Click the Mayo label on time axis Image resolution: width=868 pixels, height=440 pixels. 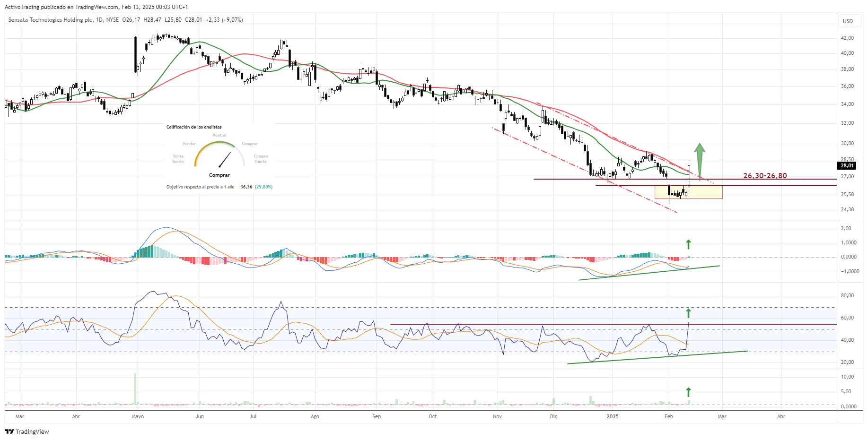tap(138, 416)
